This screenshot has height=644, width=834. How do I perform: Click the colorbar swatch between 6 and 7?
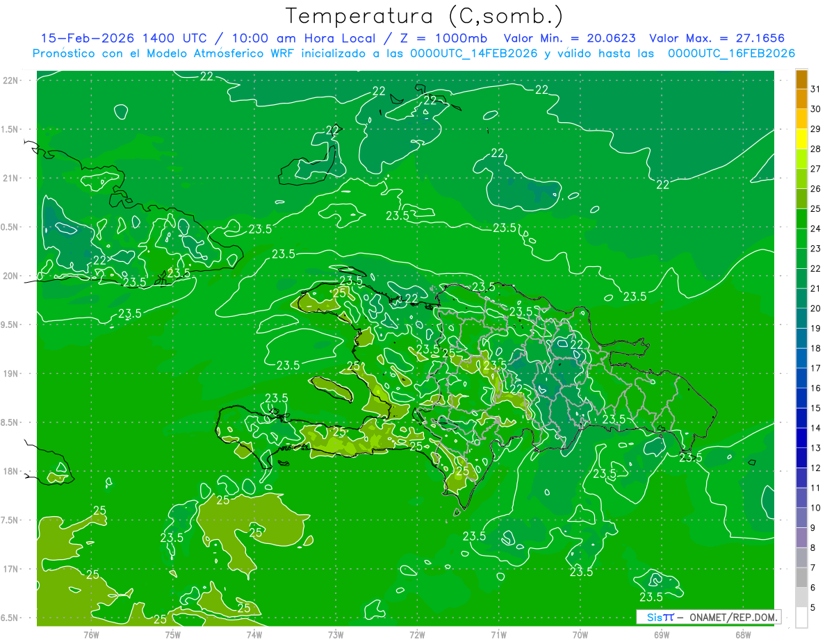coord(801,578)
